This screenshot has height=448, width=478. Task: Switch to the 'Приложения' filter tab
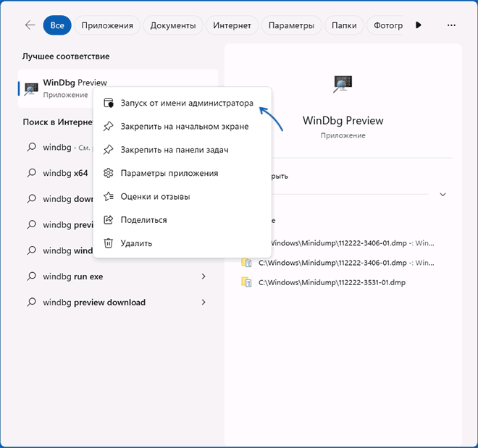(107, 25)
